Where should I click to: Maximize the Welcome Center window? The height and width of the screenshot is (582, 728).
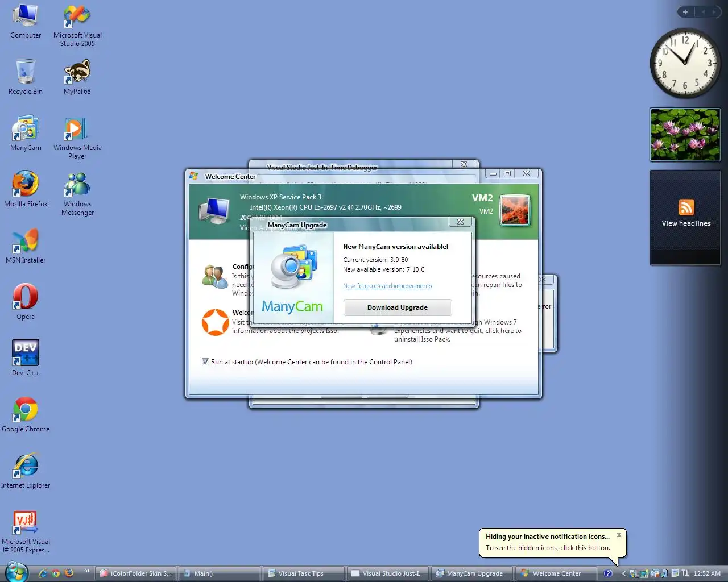coord(507,173)
